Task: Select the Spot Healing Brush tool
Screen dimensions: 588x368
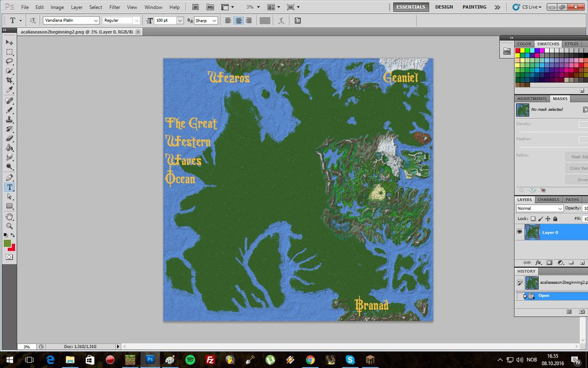Action: 9,100
